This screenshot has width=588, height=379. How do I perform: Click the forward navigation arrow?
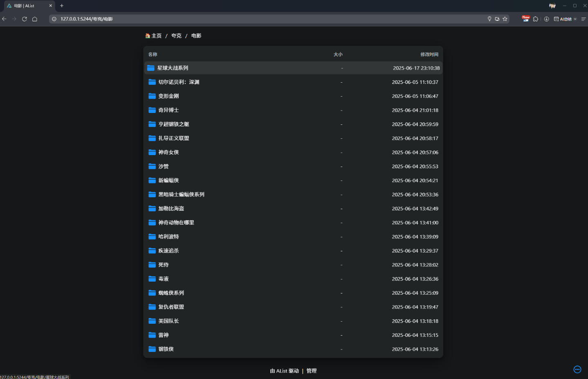click(14, 19)
